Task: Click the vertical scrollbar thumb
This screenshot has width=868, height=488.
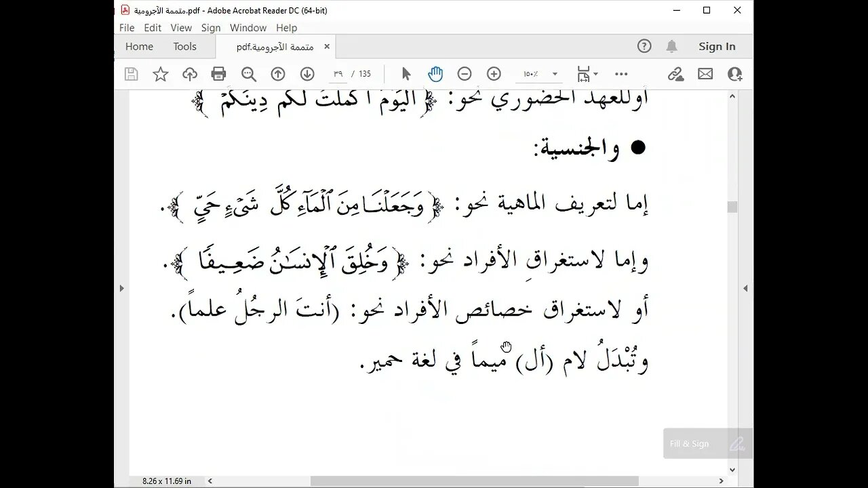Action: pos(732,207)
